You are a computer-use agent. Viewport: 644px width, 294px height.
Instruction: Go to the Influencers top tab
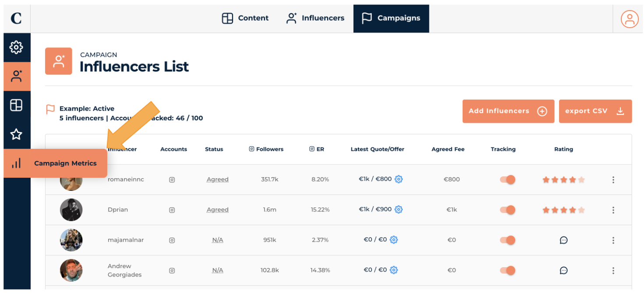point(315,18)
